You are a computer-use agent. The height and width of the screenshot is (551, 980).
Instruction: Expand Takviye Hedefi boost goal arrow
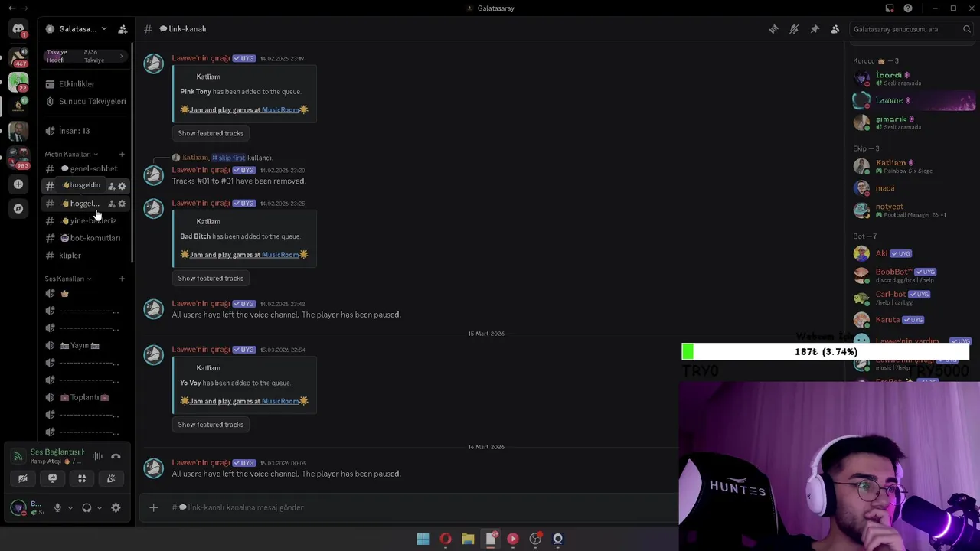[121, 56]
